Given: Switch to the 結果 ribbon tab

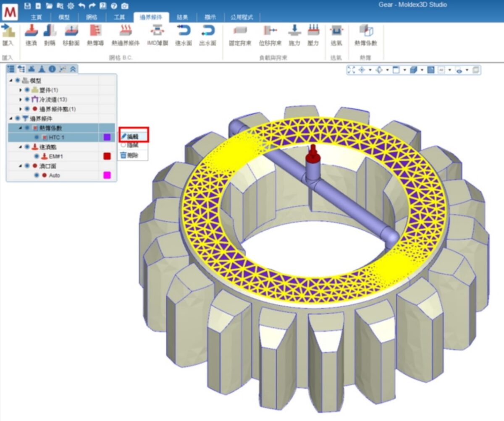Looking at the screenshot, I should pyautogui.click(x=182, y=17).
